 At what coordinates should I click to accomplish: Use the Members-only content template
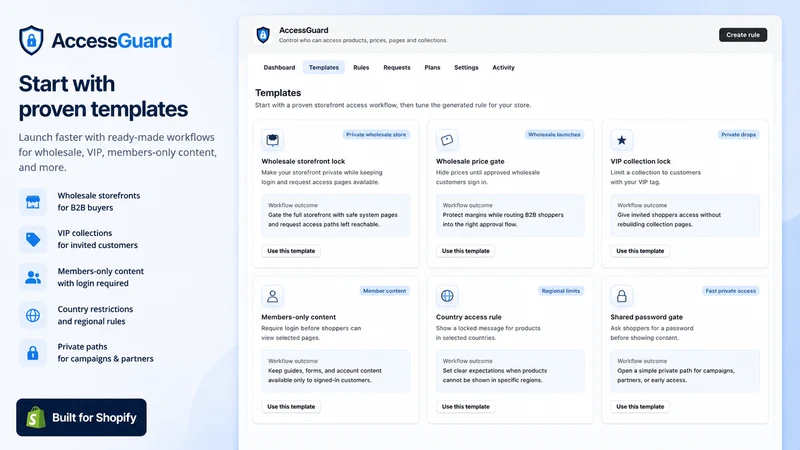point(291,407)
